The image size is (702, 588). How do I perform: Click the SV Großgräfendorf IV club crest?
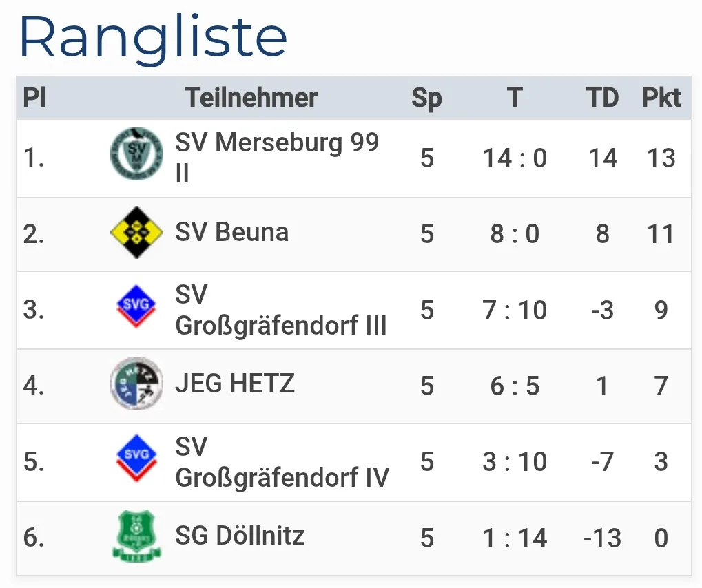click(136, 459)
